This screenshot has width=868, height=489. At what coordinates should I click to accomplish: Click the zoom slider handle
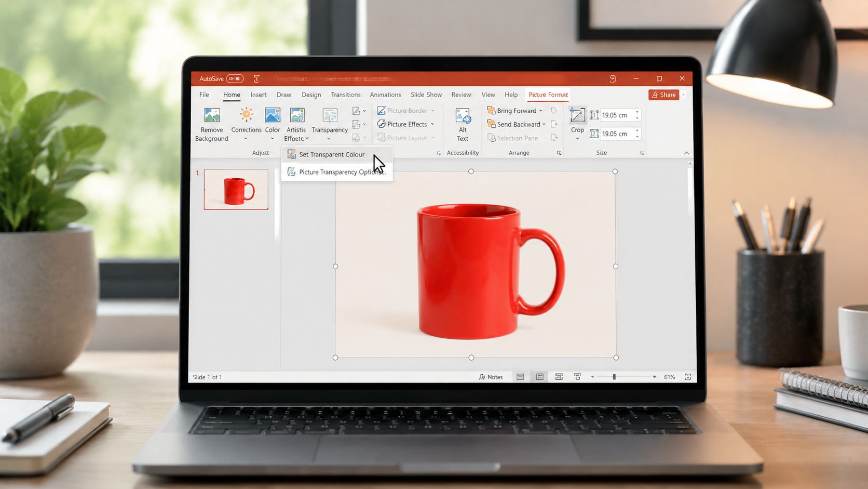(614, 377)
